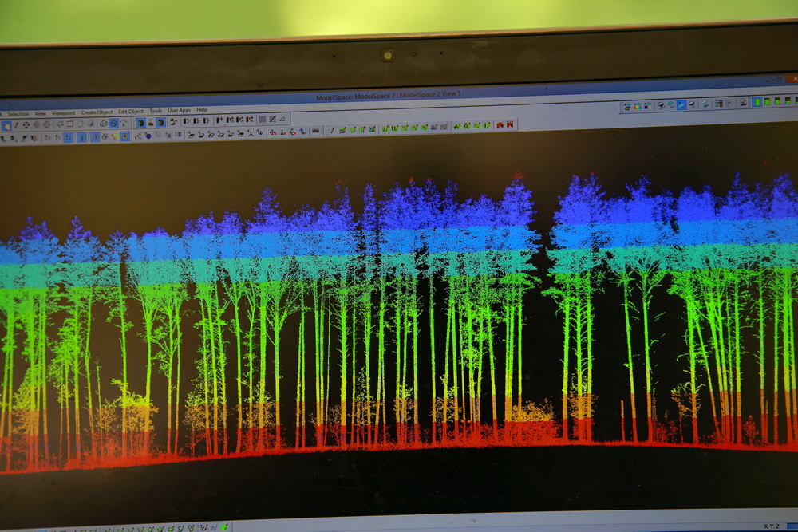This screenshot has height=532, width=798.
Task: Open the Tools menu
Action: (156, 111)
